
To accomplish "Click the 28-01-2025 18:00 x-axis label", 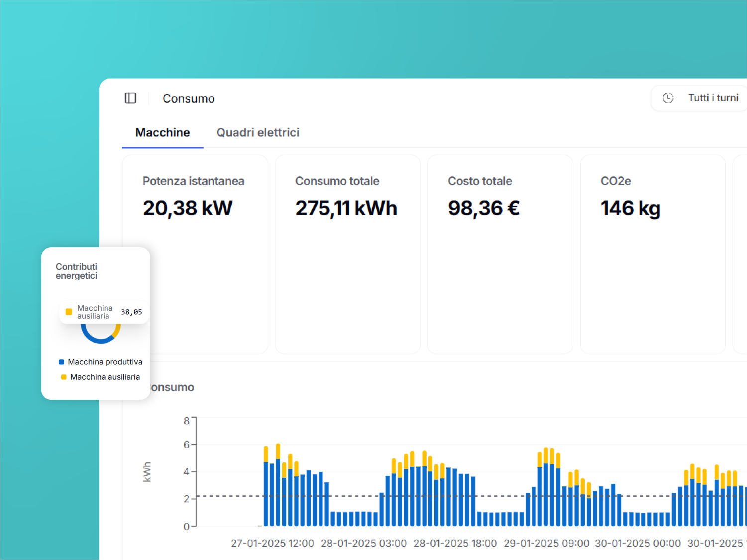I will pos(455,543).
